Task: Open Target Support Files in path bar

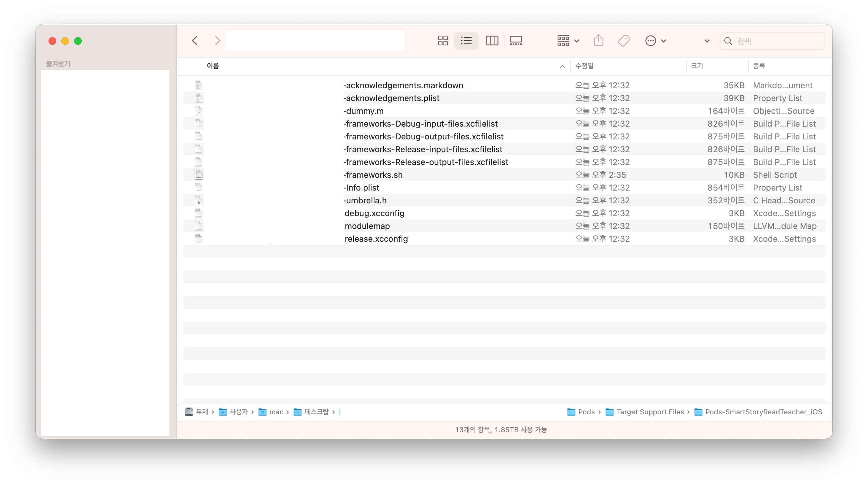Action: [650, 412]
